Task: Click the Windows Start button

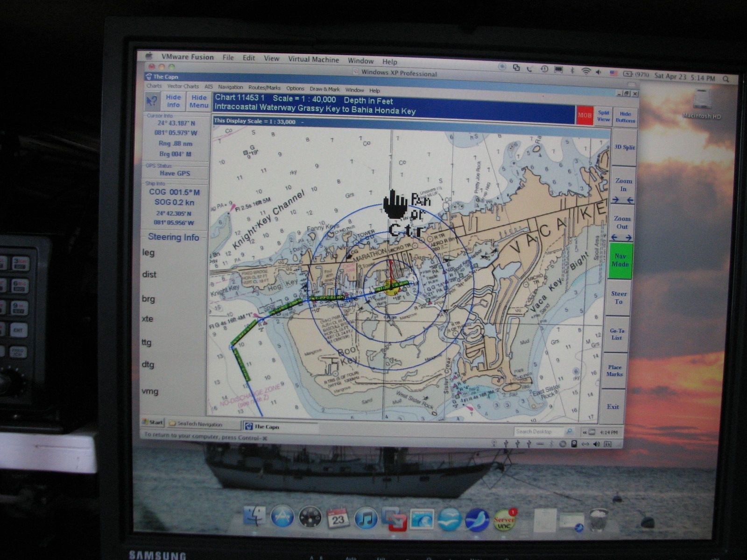Action: pos(153,422)
